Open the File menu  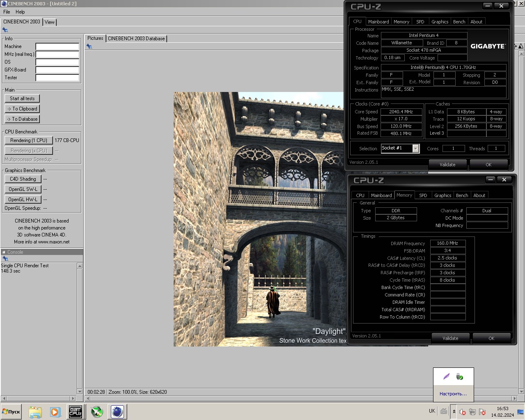(x=7, y=12)
